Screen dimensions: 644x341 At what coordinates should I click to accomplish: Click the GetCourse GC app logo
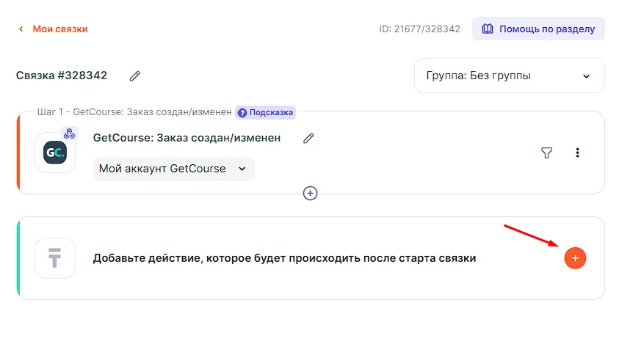tap(55, 153)
